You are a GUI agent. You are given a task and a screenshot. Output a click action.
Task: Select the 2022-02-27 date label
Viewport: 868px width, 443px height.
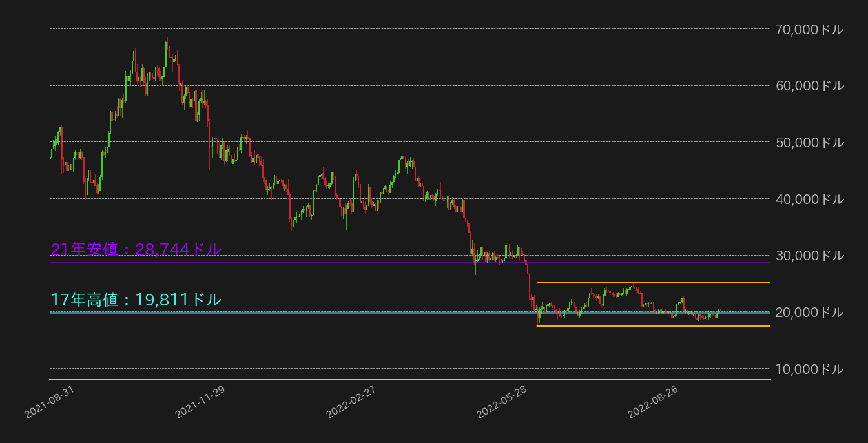pyautogui.click(x=349, y=401)
